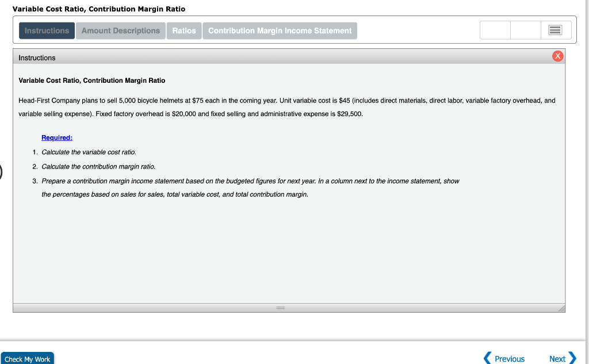Switch to the Instructions tab
The image size is (589, 364).
[47, 31]
